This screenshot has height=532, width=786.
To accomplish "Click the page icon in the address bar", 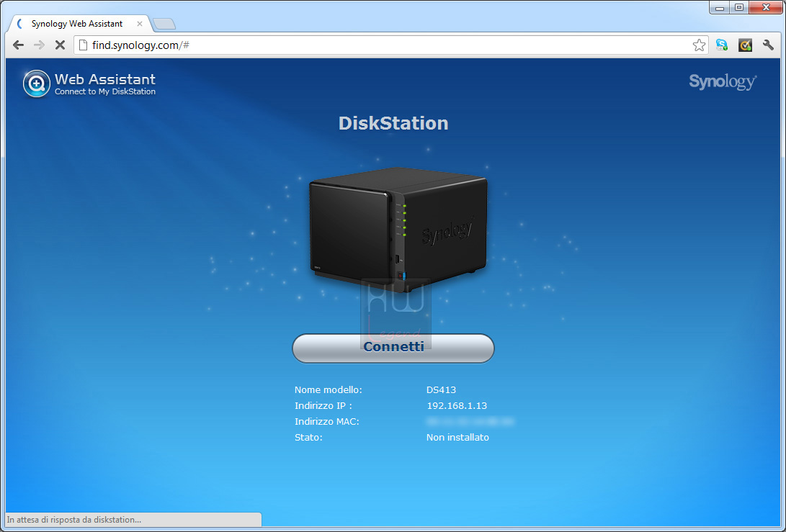I will click(x=84, y=45).
